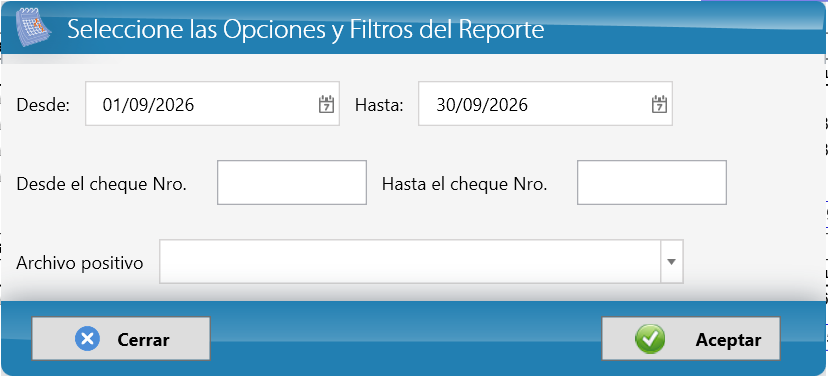Focus the Desde el cheque Nro. field
Screen dimensions: 828x377
pyautogui.click(x=291, y=183)
